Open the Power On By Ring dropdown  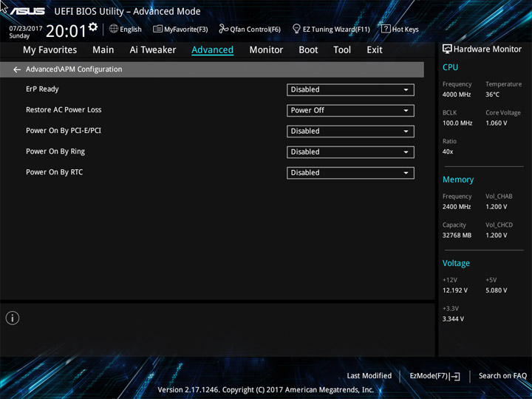(350, 152)
